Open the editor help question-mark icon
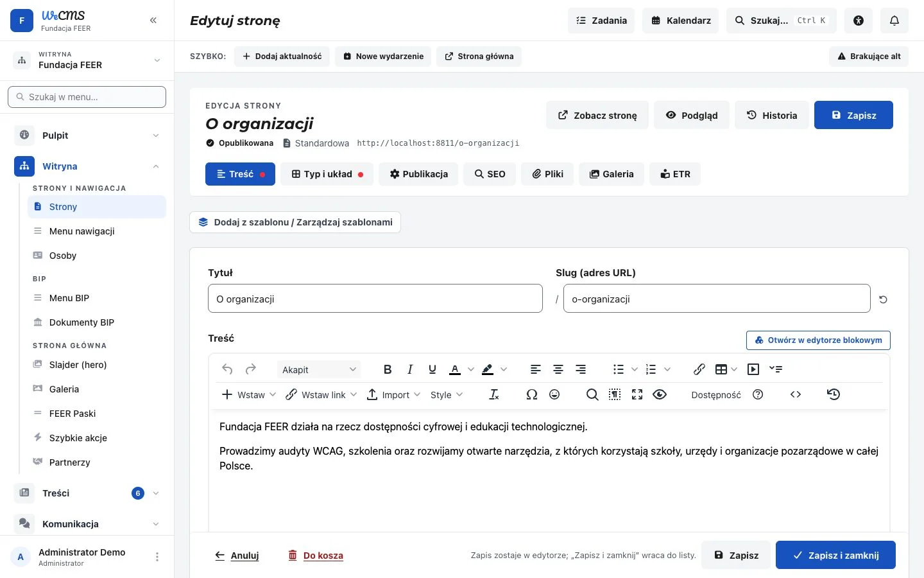This screenshot has height=578, width=924. click(758, 394)
